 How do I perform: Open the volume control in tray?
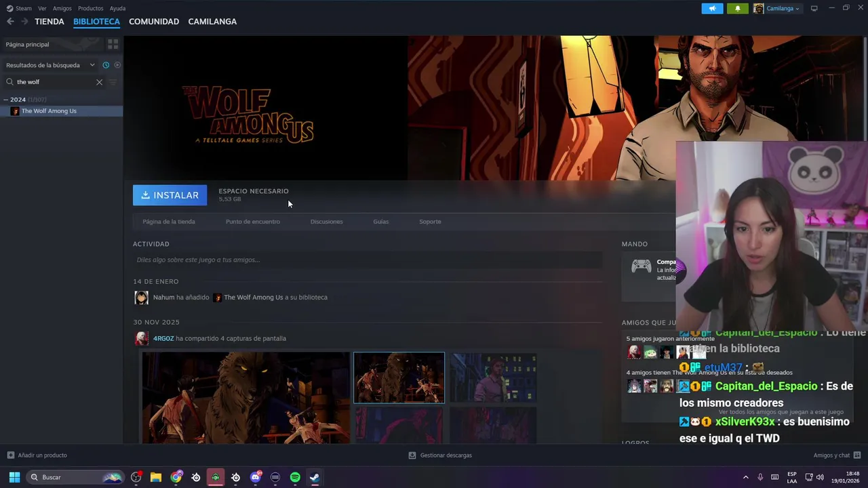820,477
